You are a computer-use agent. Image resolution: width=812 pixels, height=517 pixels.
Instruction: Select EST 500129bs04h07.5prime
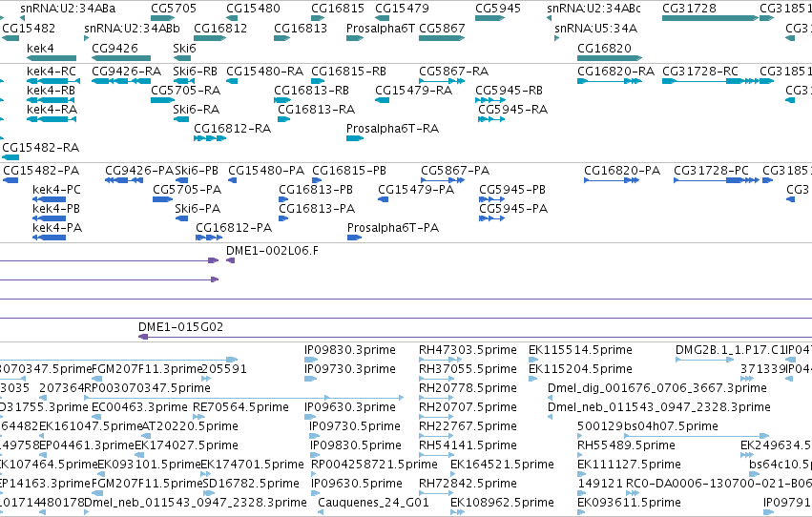[x=647, y=426]
